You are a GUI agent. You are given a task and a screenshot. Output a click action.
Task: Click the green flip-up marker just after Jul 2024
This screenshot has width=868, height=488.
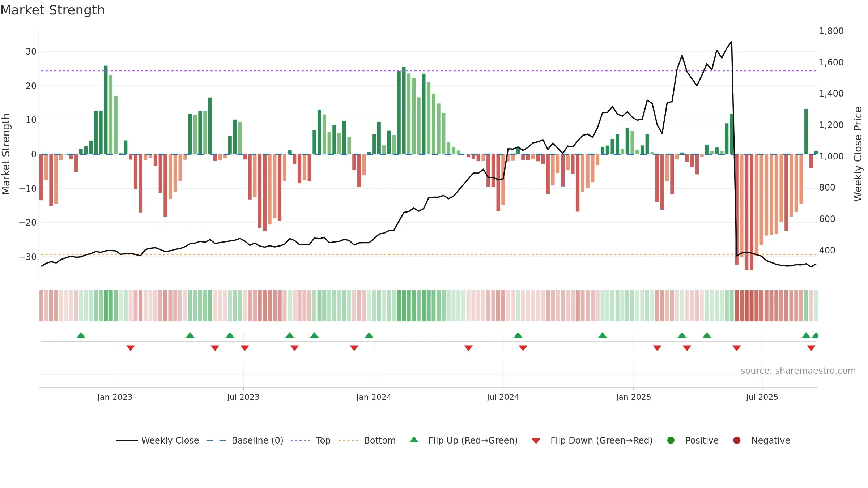(x=518, y=335)
